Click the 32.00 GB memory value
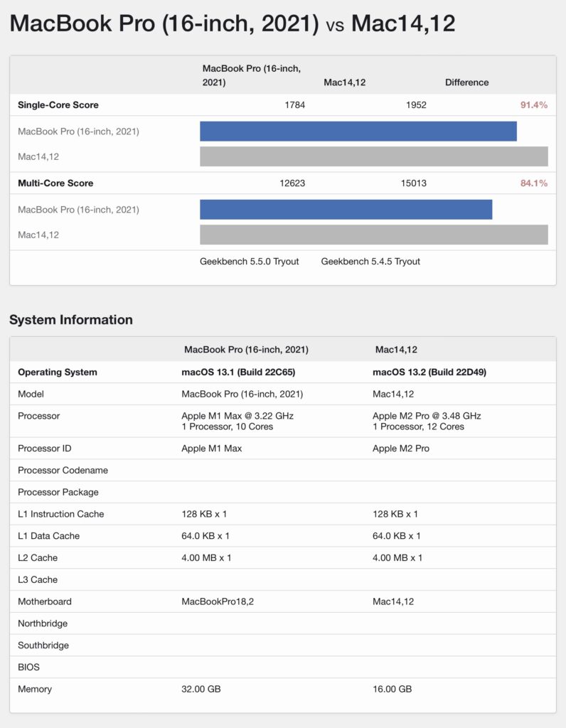Image resolution: width=566 pixels, height=728 pixels. click(201, 689)
